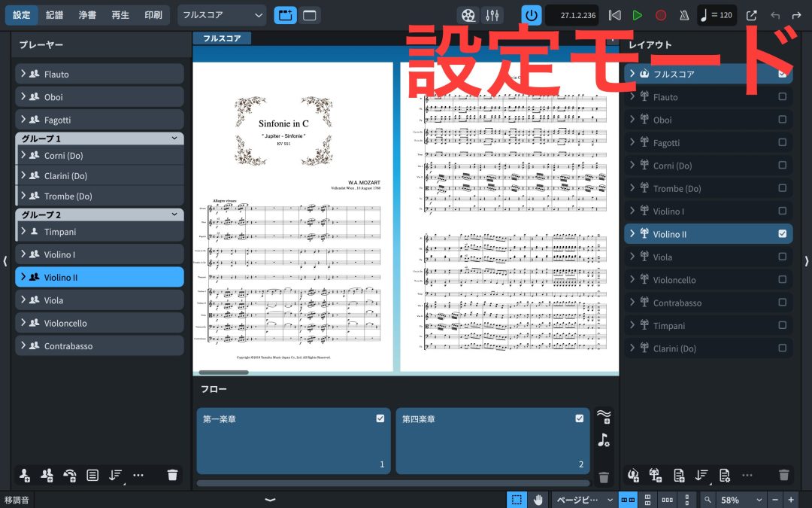The width and height of the screenshot is (812, 508).
Task: Toggle the single window view icon
Action: click(310, 15)
